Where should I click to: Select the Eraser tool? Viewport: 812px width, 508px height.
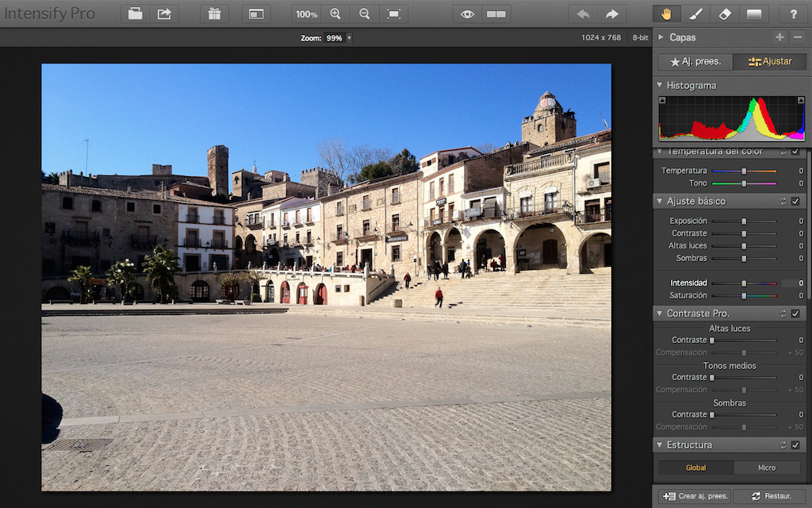[725, 14]
